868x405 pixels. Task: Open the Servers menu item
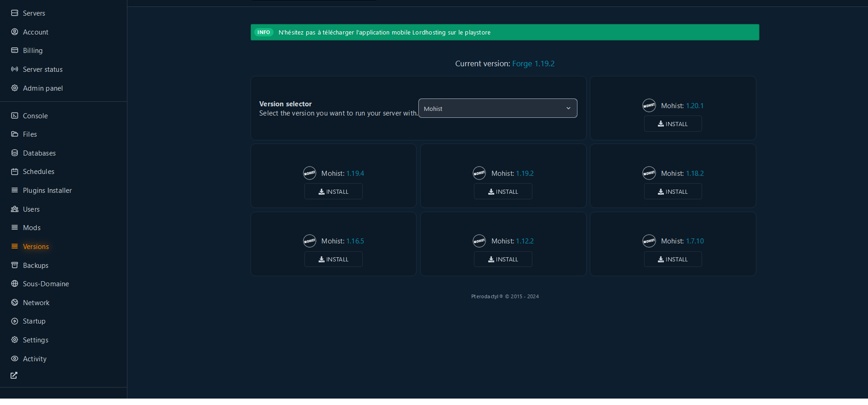[34, 13]
